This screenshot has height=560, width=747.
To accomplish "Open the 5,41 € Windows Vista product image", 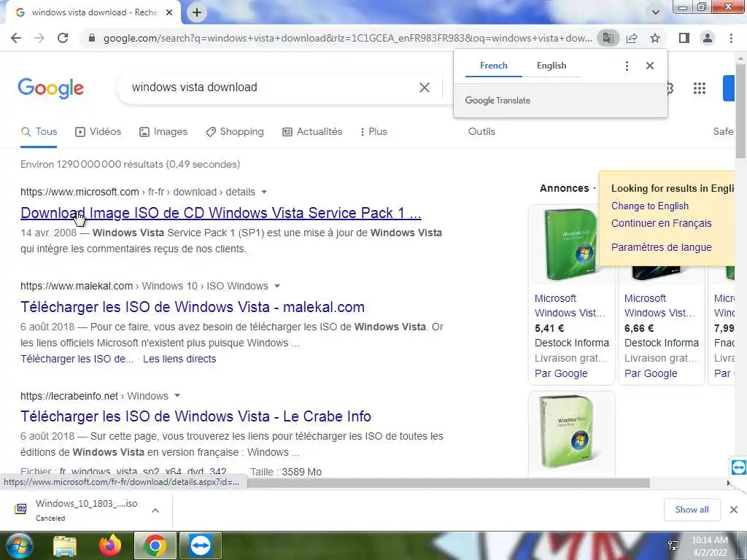I will pos(571,244).
